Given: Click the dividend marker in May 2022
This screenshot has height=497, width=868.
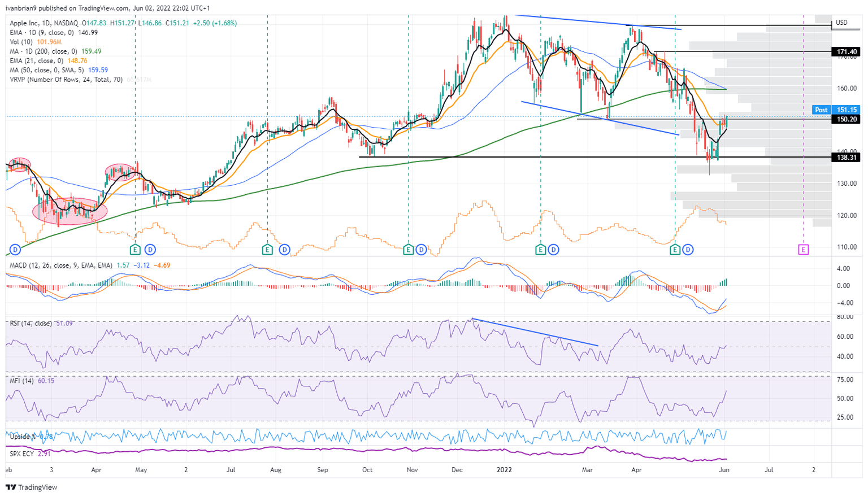Looking at the screenshot, I should tap(688, 250).
